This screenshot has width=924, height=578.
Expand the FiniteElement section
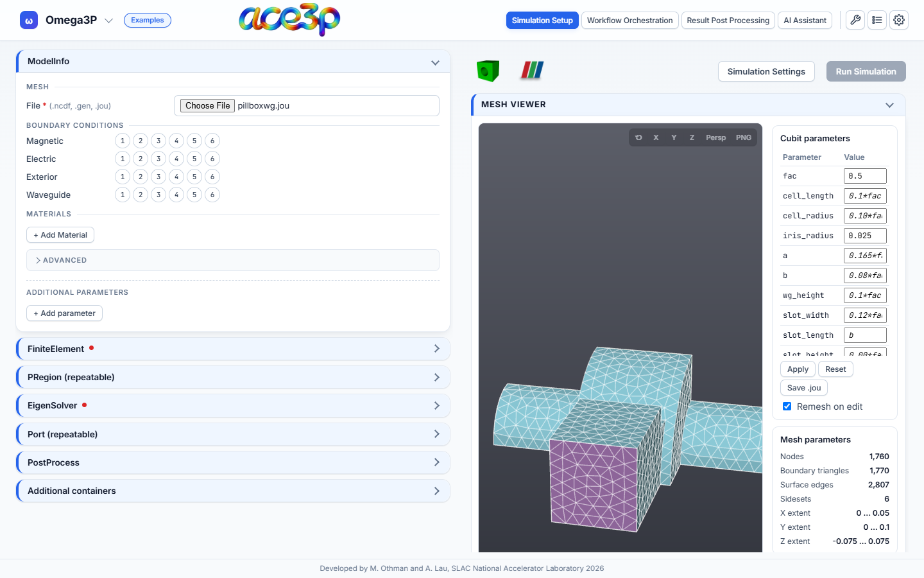click(234, 349)
